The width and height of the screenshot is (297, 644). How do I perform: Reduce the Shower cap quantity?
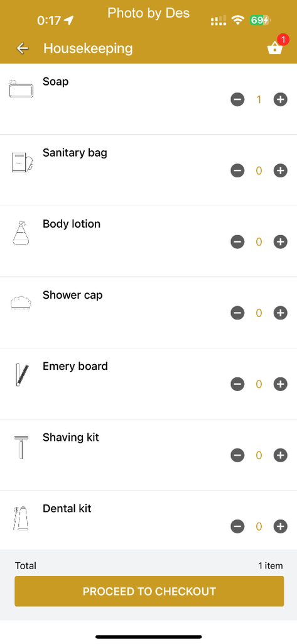click(237, 313)
